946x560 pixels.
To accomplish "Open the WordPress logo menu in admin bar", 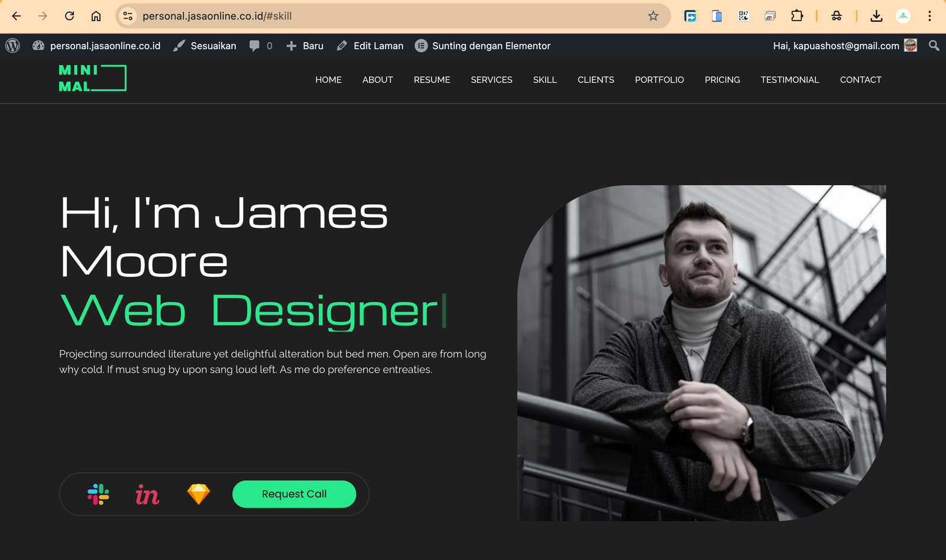I will click(x=12, y=45).
